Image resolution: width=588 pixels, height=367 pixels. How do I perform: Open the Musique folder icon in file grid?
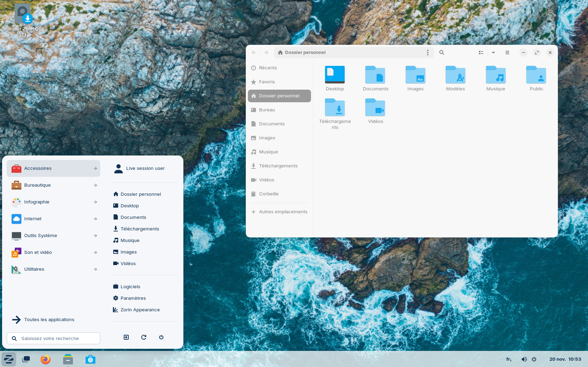[x=495, y=79]
